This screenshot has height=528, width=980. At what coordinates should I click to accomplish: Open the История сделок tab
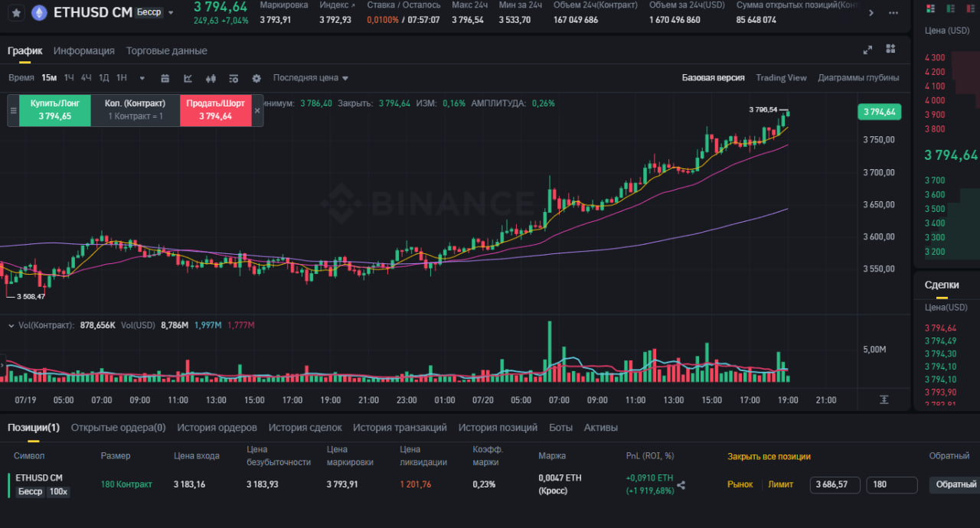pyautogui.click(x=305, y=428)
